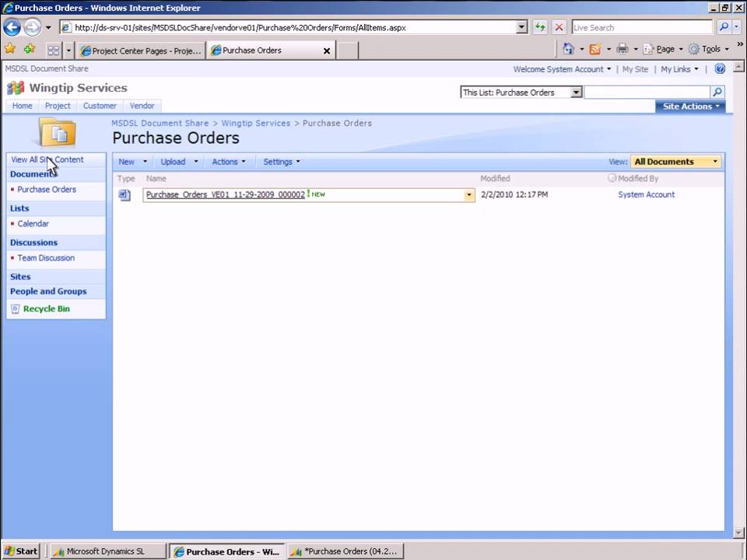Switch to the Customer navigation tab
The width and height of the screenshot is (747, 560).
100,106
